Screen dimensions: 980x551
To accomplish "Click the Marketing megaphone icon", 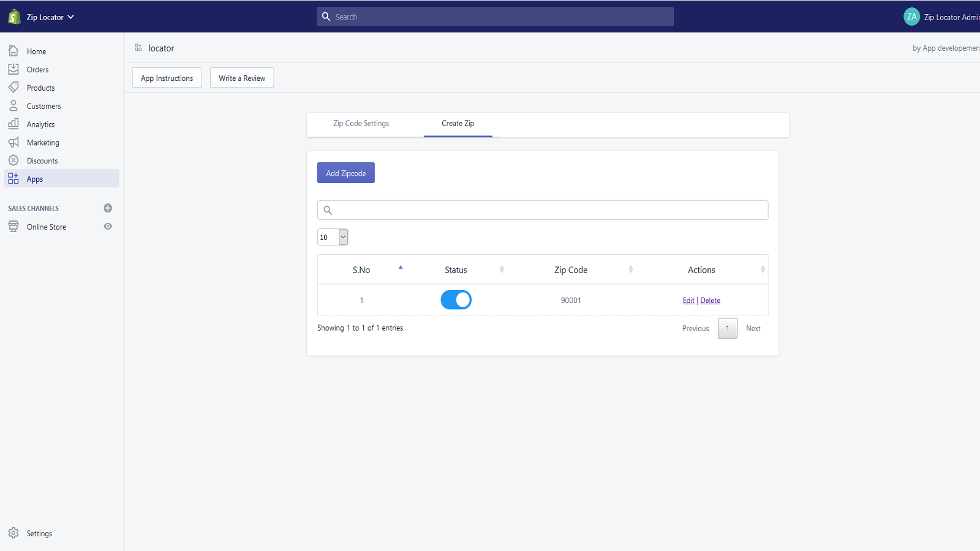I will [x=13, y=142].
